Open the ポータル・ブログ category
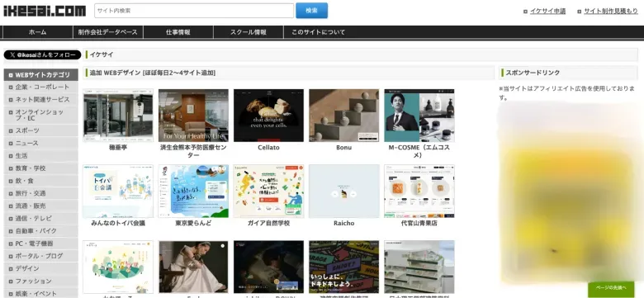This screenshot has width=644, height=298. point(41,256)
